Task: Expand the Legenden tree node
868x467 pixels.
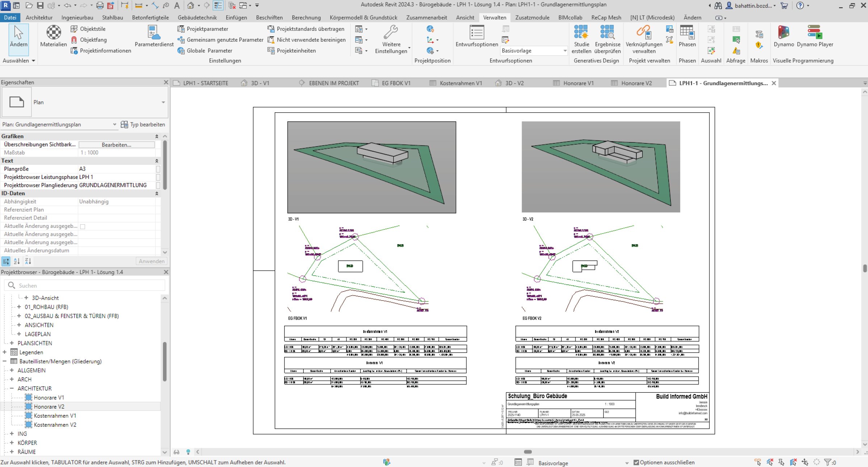Action: tap(4, 352)
